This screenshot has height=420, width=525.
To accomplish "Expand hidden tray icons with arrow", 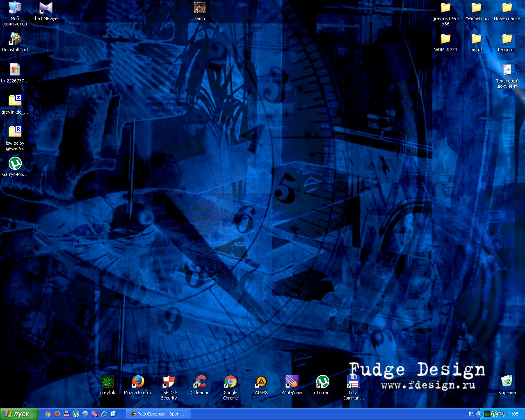I will (x=479, y=414).
